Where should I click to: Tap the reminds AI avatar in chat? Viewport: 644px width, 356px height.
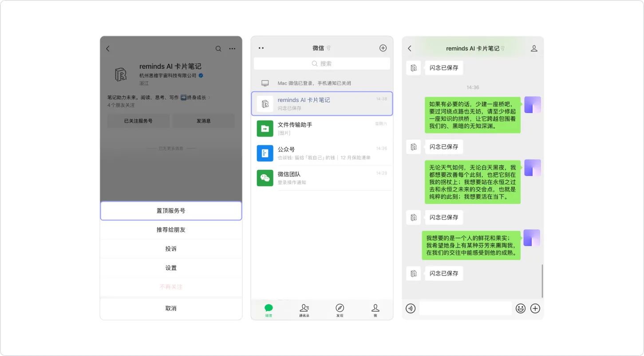pos(413,67)
